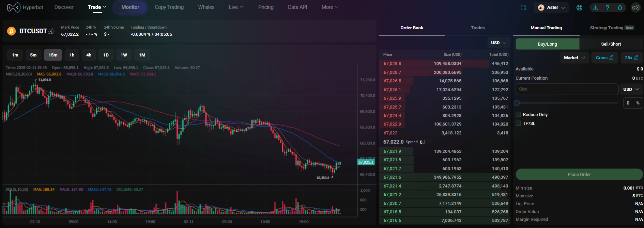
Task: Open the order book USD unit dropdown
Action: tap(499, 43)
